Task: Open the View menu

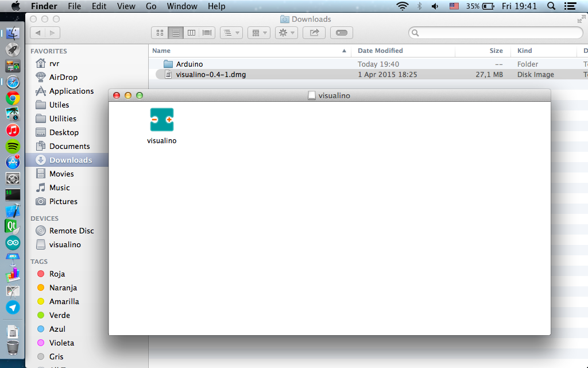Action: tap(126, 6)
